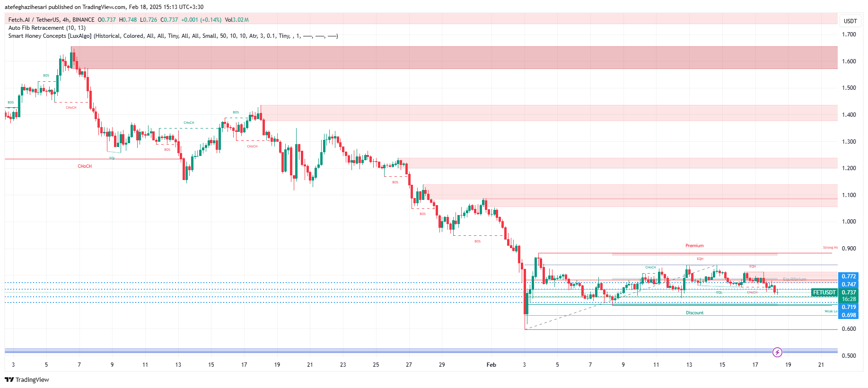Select the dark red supply zone near 1.600
Image resolution: width=868 pixels, height=388 pixels.
(x=454, y=58)
